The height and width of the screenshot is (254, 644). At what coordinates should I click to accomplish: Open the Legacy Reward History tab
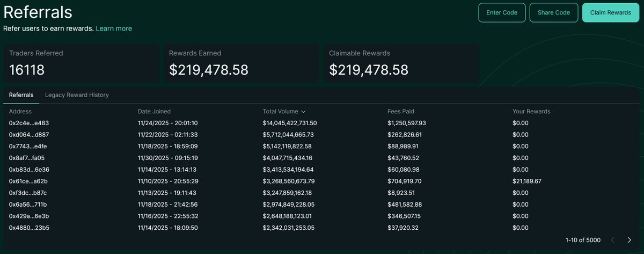[77, 95]
